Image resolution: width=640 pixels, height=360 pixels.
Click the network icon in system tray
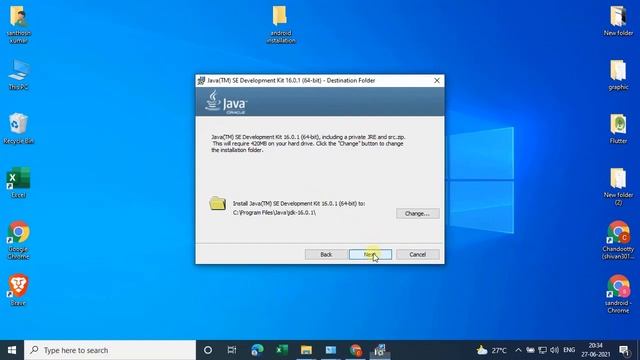(542, 350)
